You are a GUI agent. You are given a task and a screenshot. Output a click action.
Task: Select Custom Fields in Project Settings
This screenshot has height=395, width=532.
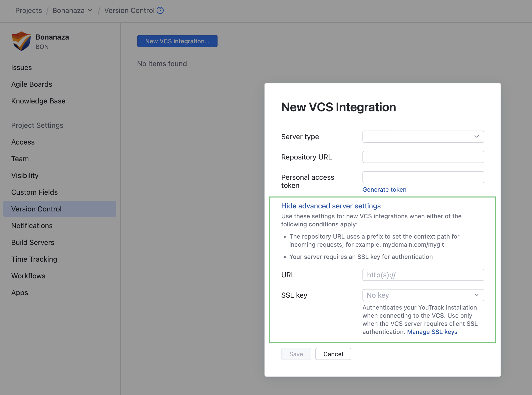tap(34, 192)
